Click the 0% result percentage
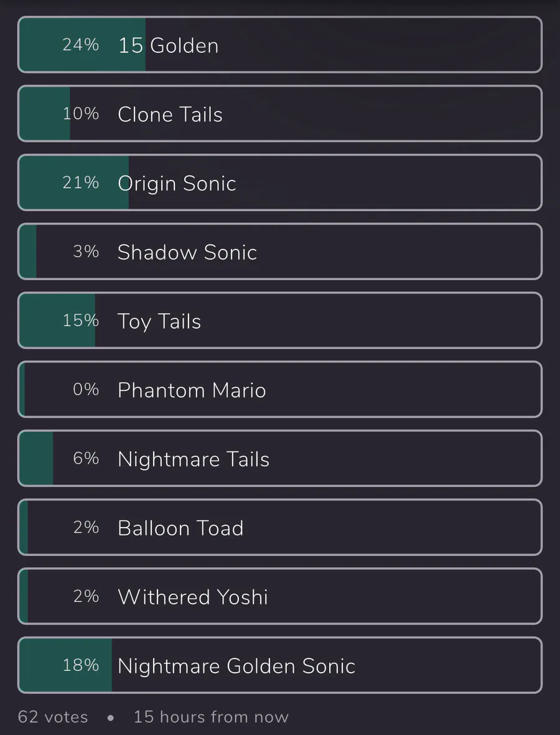560x735 pixels. [86, 390]
